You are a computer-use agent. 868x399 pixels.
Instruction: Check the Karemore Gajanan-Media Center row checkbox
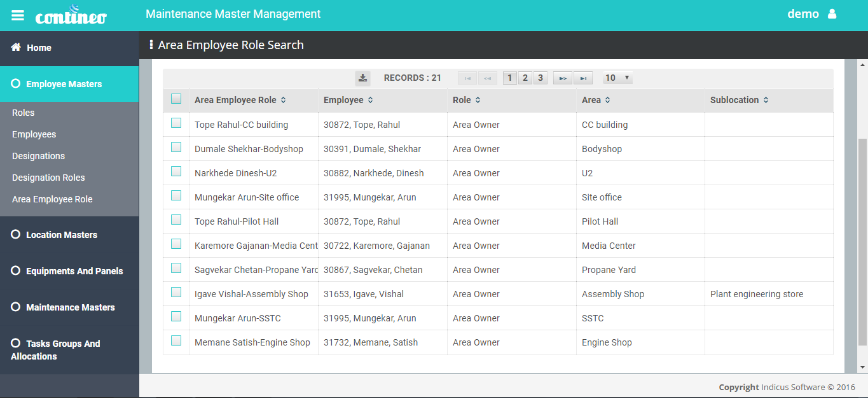coord(176,244)
